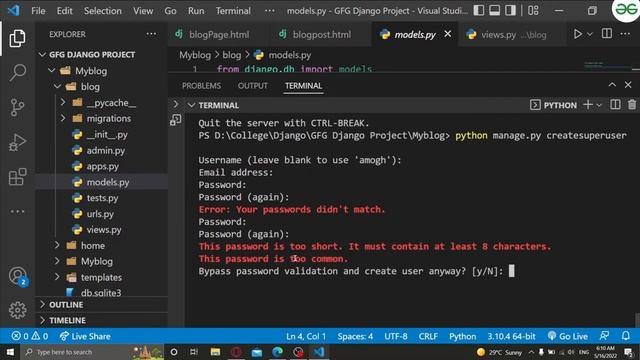This screenshot has height=360, width=640.
Task: Create a new terminal
Action: click(x=588, y=105)
